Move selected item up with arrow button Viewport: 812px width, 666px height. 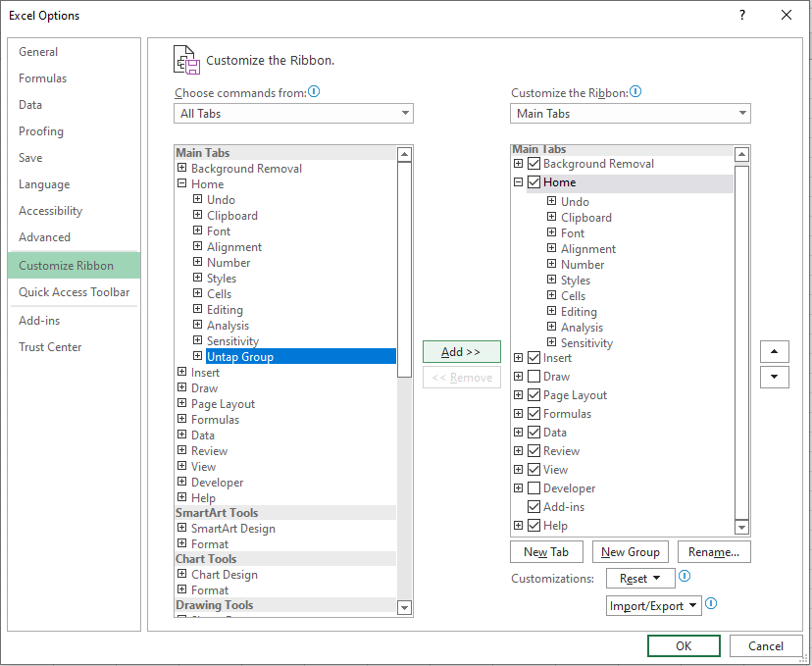point(774,352)
